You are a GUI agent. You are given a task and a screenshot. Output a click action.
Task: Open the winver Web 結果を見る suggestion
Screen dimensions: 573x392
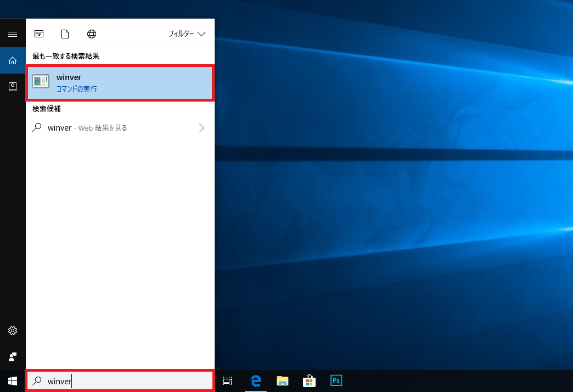[120, 127]
